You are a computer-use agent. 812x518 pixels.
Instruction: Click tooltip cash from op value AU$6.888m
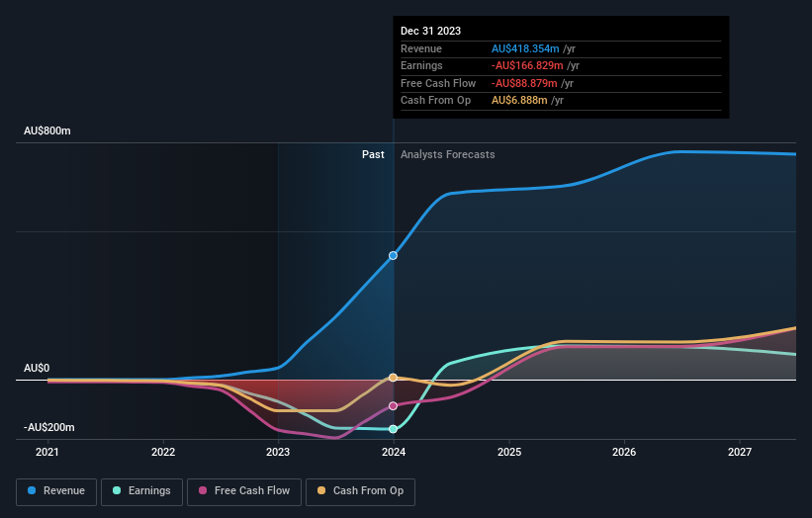point(519,101)
